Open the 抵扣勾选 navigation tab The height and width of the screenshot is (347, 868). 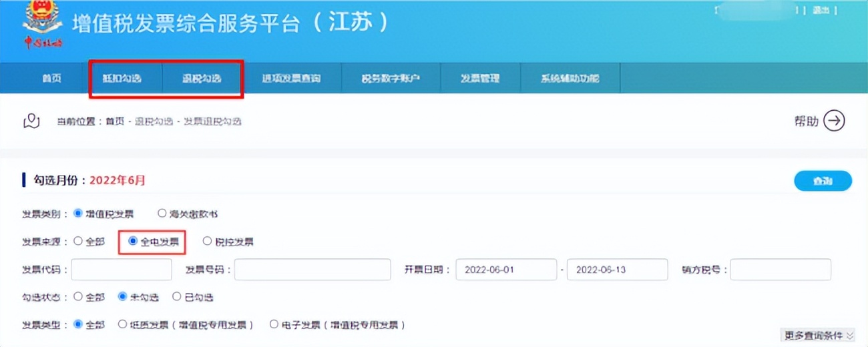coord(122,78)
